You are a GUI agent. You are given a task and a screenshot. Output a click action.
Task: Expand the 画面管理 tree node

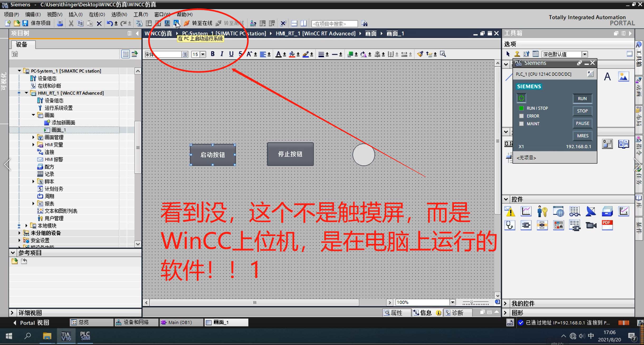pos(34,137)
